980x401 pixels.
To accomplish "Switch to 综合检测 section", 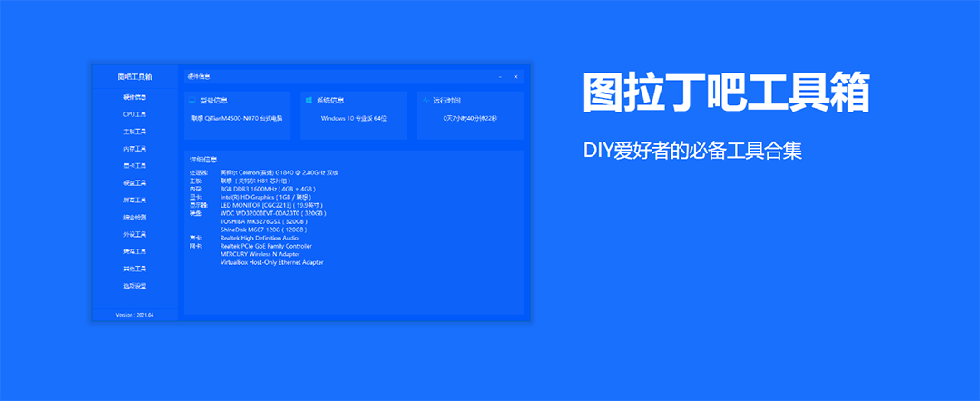I will pos(134,218).
